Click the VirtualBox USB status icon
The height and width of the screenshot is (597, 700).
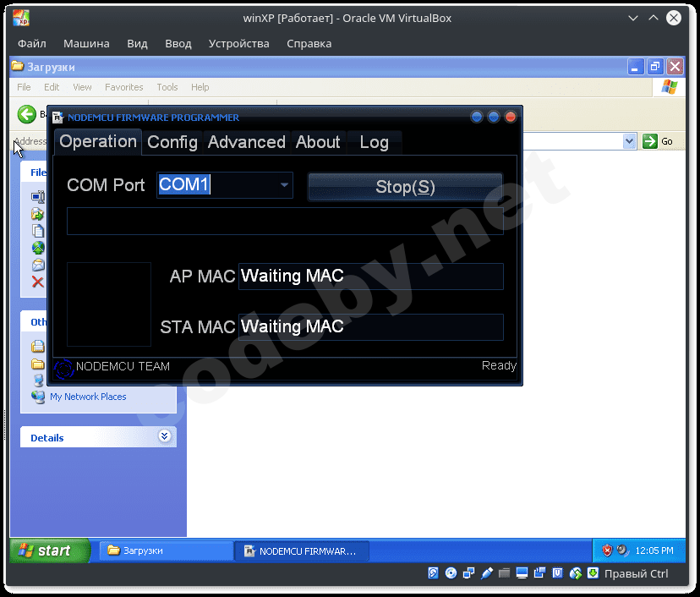click(487, 573)
